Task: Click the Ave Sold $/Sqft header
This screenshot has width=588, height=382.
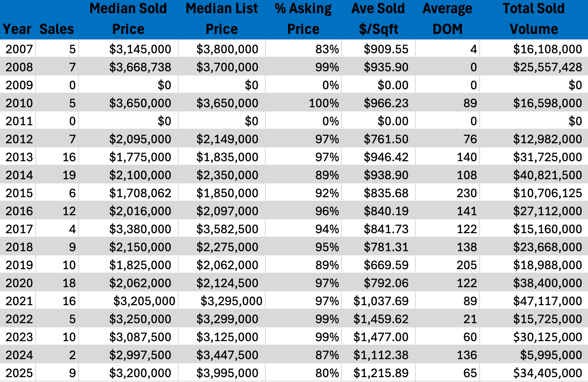Action: coord(378,19)
